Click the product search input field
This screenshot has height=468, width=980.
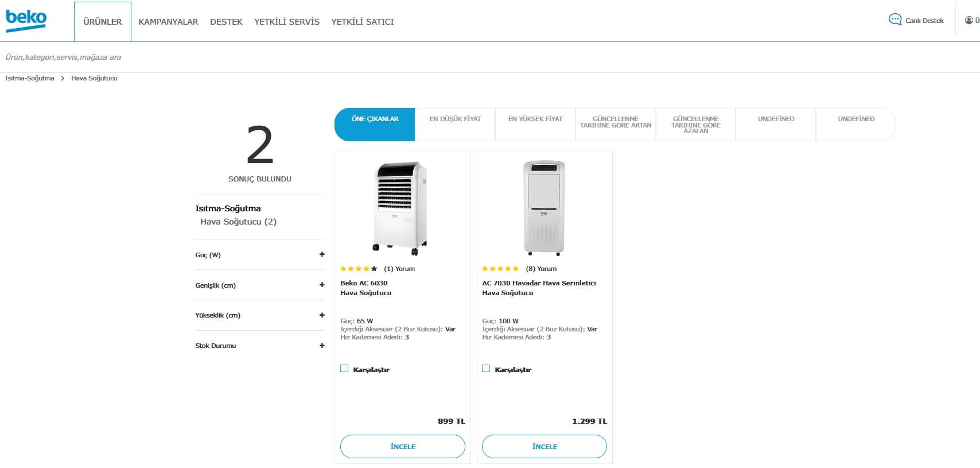pos(230,57)
